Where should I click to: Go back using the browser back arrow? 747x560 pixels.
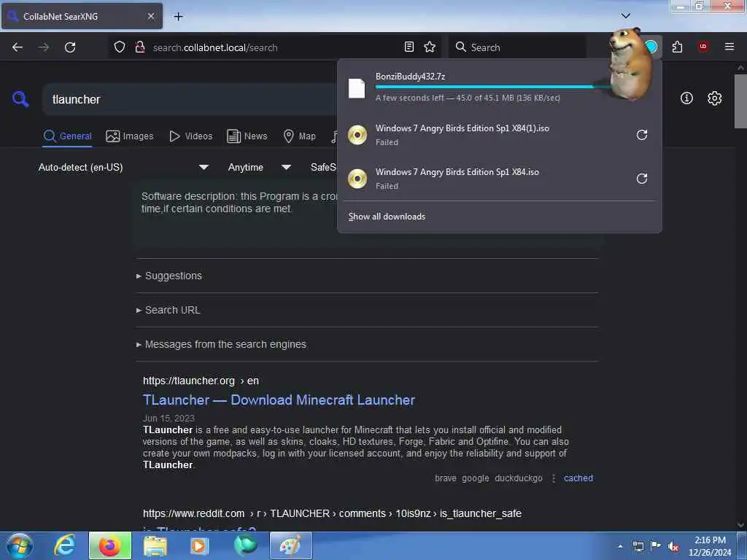(18, 47)
